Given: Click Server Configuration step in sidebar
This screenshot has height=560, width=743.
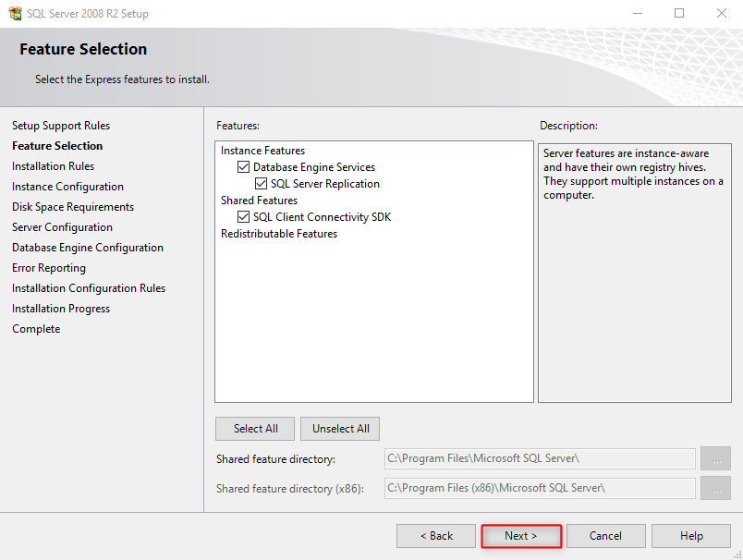Looking at the screenshot, I should (62, 227).
